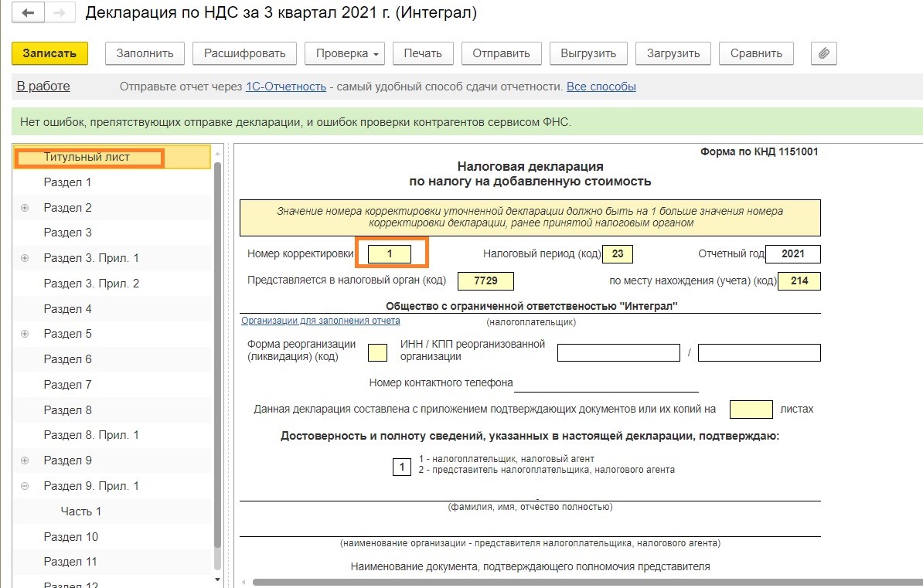Viewport: 923px width, 588px height.
Task: Click the Печать button
Action: 423,53
